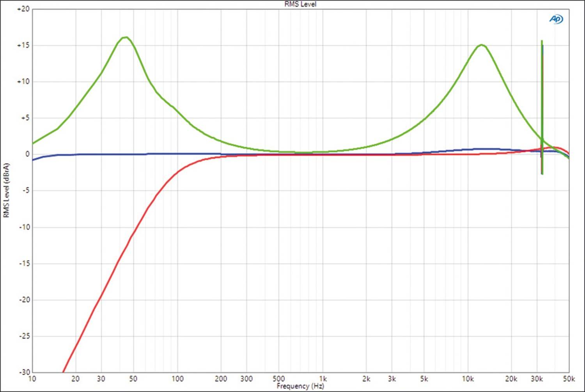Click the RMS Level (dBrA) axis label
The width and height of the screenshot is (585, 392).
click(x=6, y=190)
